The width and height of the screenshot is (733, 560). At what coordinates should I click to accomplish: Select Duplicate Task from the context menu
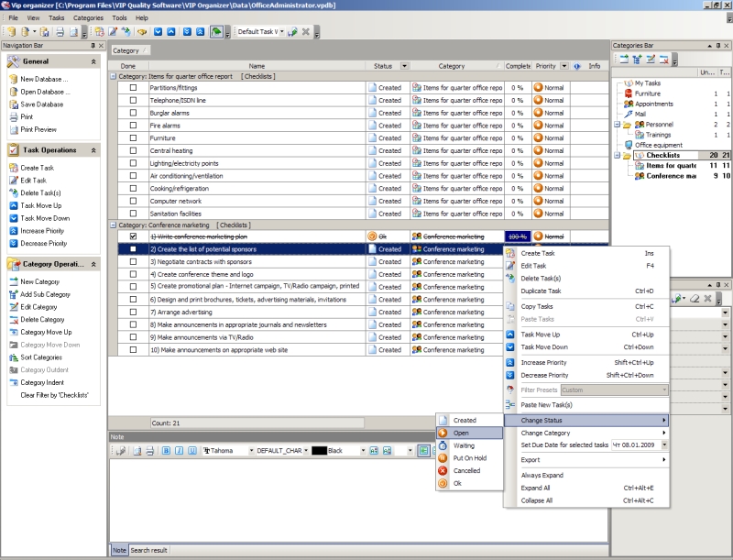click(541, 291)
